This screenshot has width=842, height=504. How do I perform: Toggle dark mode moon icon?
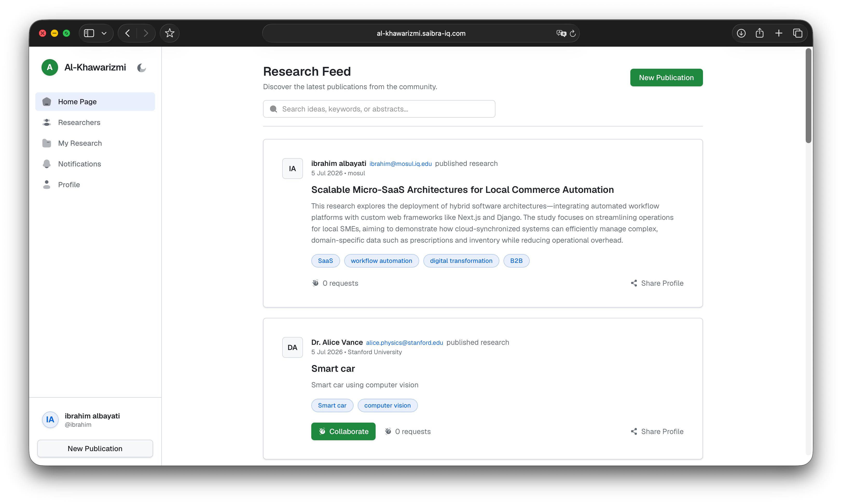141,68
